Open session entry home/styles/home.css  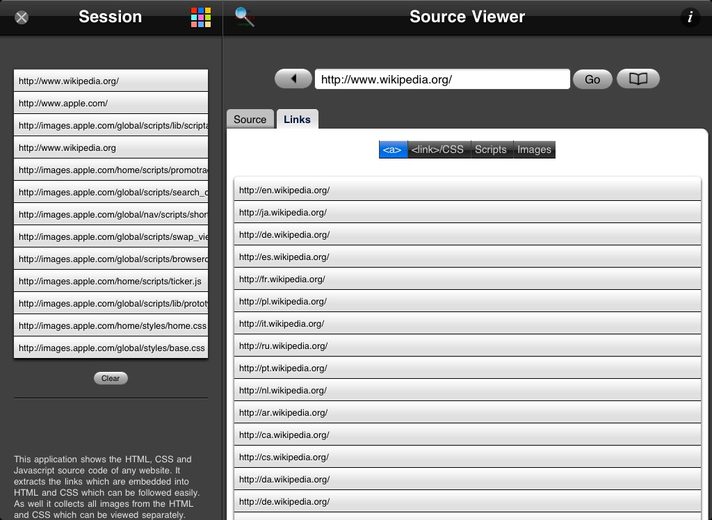coord(111,325)
